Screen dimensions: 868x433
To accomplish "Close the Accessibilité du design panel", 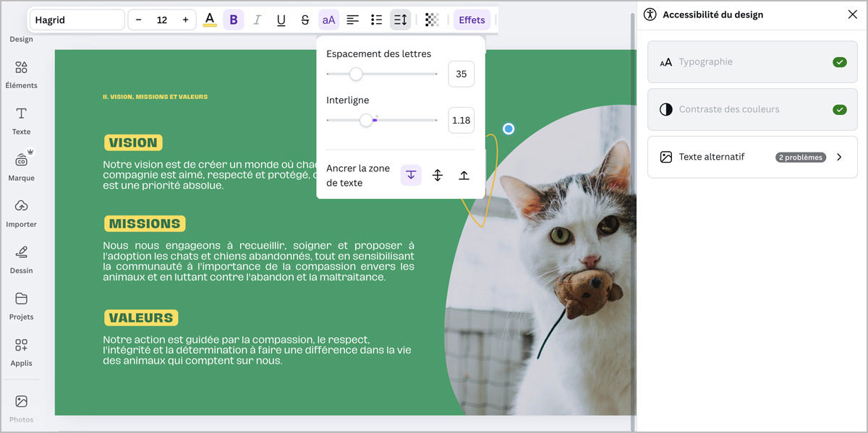I will pyautogui.click(x=852, y=14).
